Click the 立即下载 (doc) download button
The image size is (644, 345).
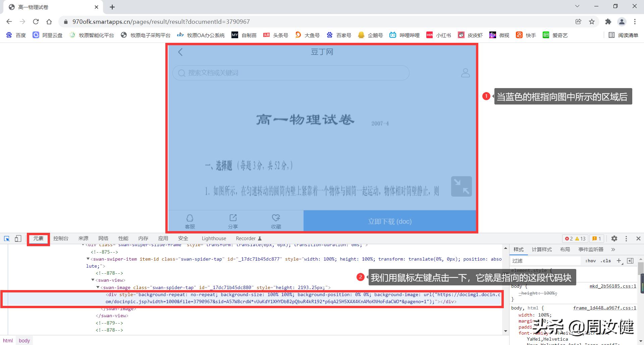point(389,221)
